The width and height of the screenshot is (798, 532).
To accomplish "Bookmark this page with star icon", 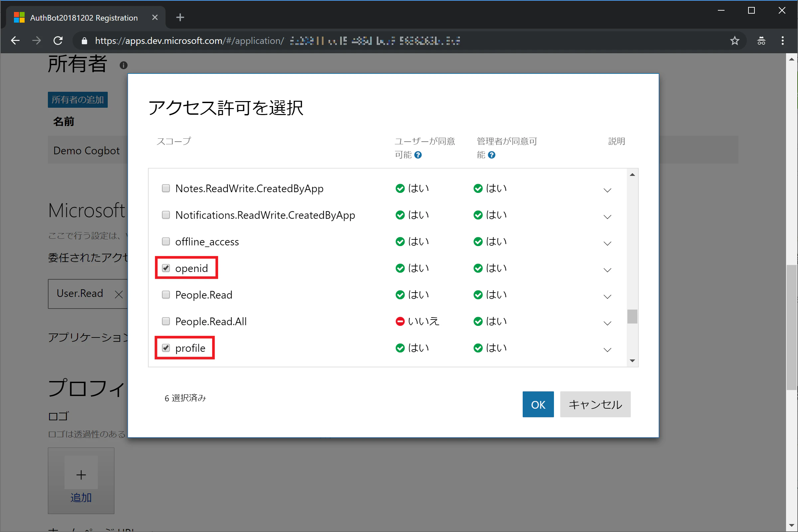I will [734, 41].
